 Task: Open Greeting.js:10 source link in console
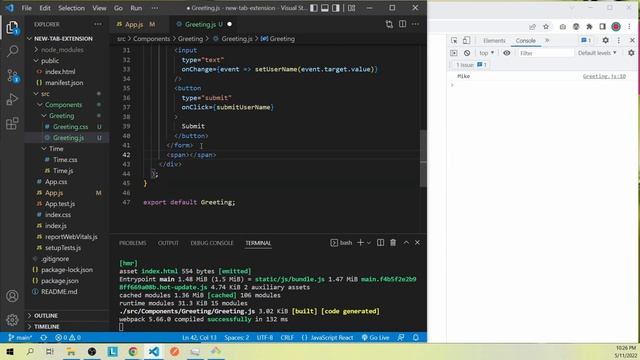604,76
